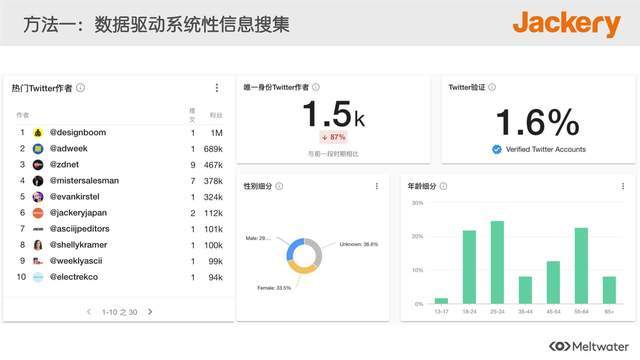
Task: Click the 467k followers value
Action: 213,165
